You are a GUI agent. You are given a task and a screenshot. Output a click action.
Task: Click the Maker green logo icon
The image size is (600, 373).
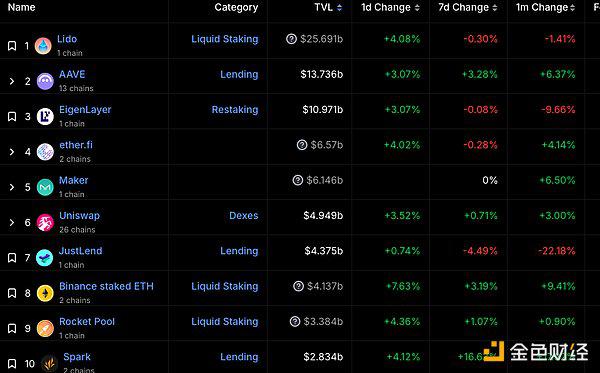tap(45, 187)
